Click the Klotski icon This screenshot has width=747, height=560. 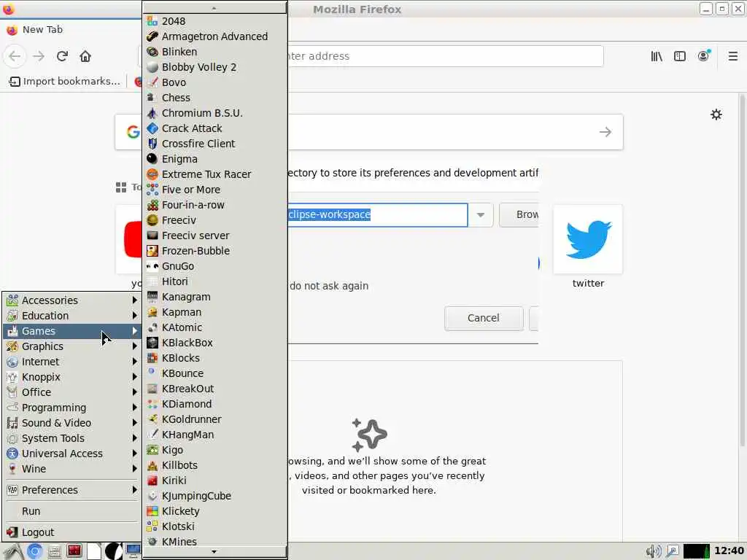152,526
